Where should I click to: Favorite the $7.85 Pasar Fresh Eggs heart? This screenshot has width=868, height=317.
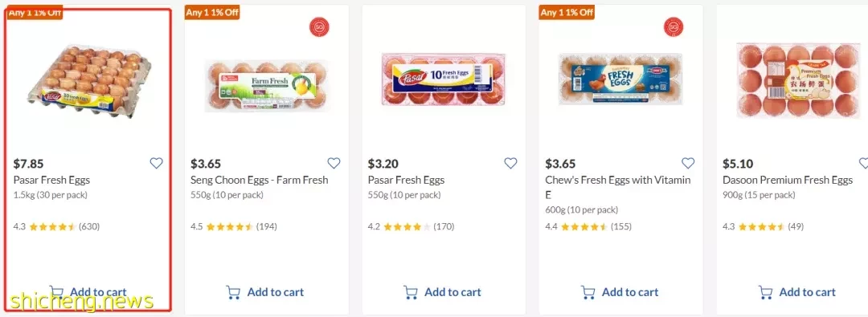pyautogui.click(x=157, y=163)
